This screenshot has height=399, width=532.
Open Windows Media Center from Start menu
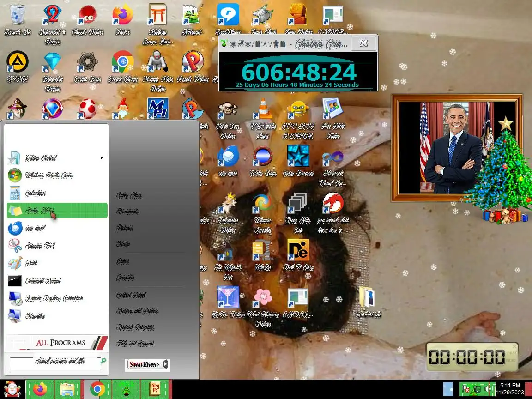[57, 175]
